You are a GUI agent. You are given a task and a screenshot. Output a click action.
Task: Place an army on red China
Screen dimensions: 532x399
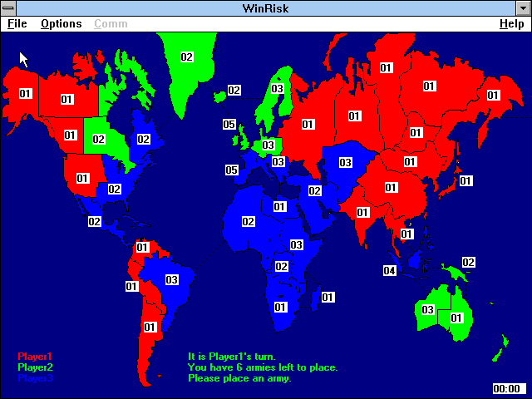point(391,187)
